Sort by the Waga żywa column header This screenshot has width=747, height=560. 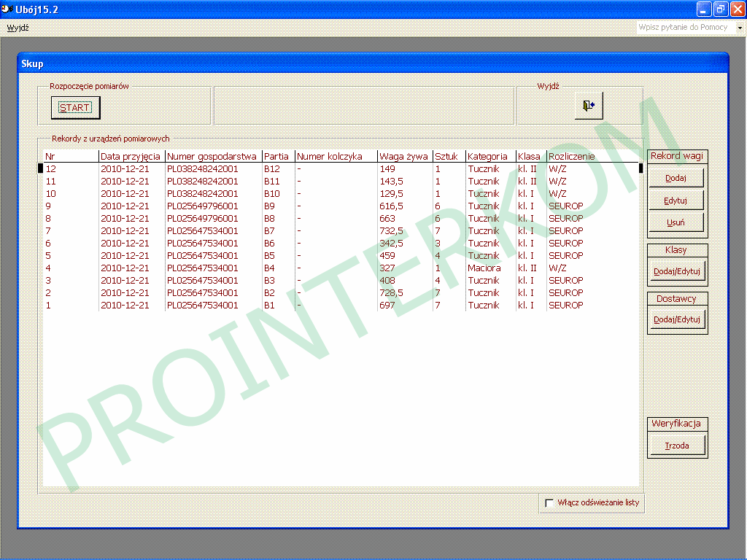tap(404, 156)
